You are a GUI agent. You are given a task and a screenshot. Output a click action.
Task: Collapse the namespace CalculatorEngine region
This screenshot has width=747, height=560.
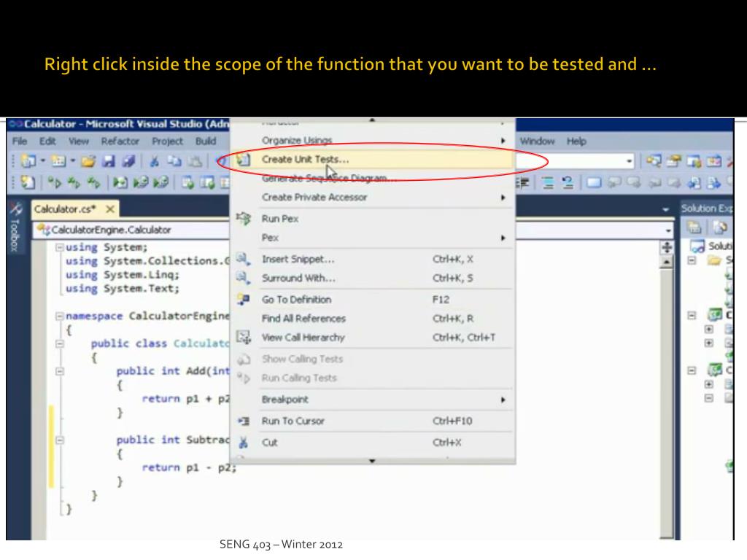click(x=60, y=316)
